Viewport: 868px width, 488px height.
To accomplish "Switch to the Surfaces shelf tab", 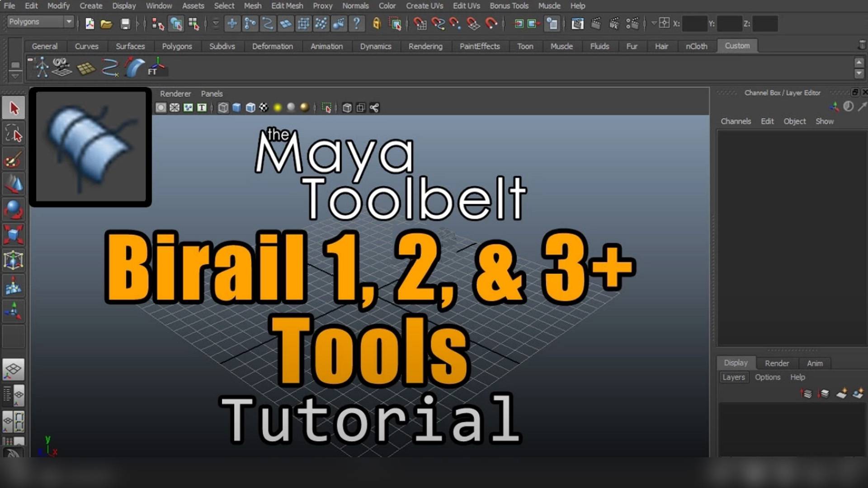I will click(130, 46).
